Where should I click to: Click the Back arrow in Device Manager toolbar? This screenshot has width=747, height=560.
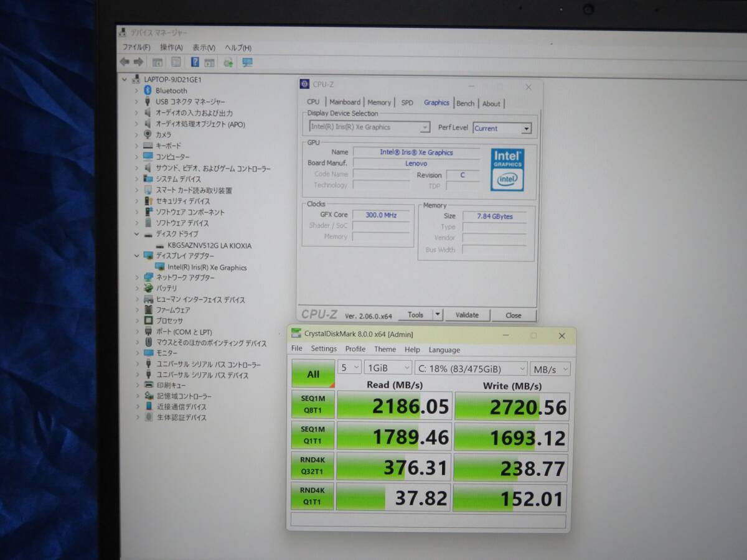click(125, 62)
